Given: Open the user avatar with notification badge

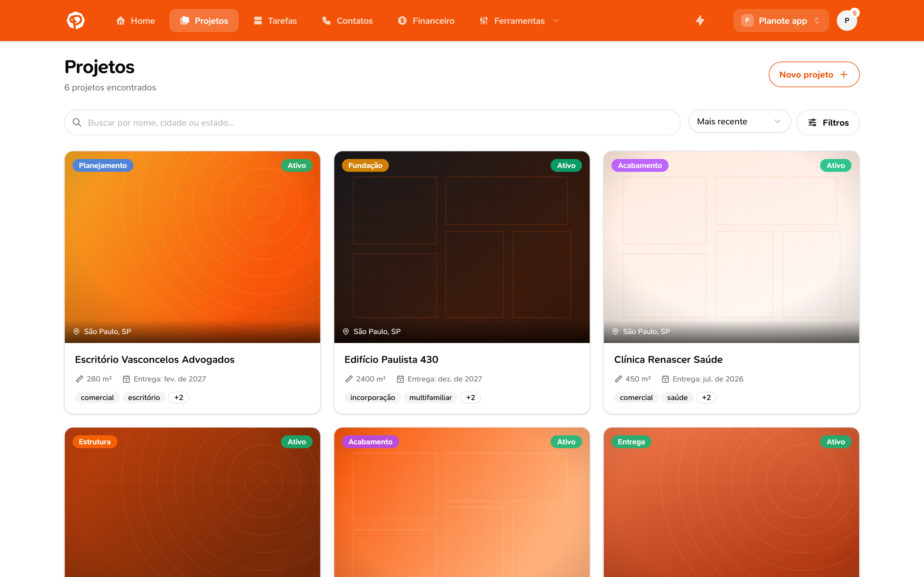Looking at the screenshot, I should (847, 21).
